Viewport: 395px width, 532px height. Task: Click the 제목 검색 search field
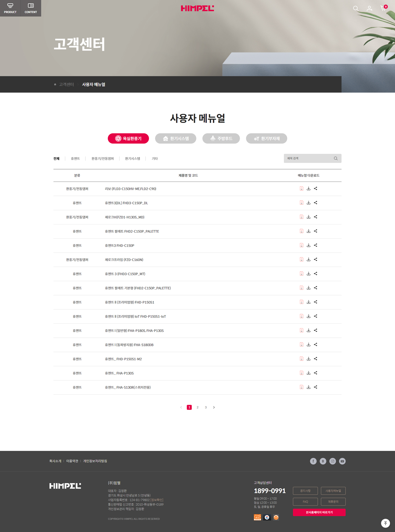[309, 158]
